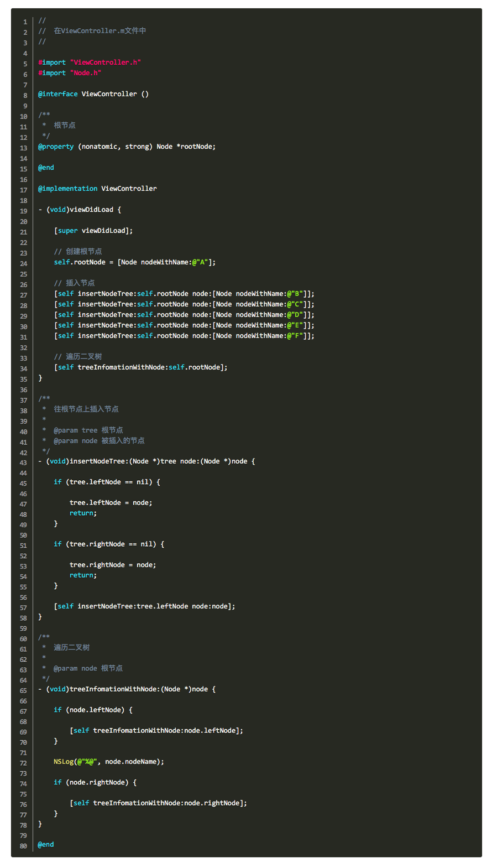
Task: Click line number 1 in the gutter
Action: click(25, 22)
